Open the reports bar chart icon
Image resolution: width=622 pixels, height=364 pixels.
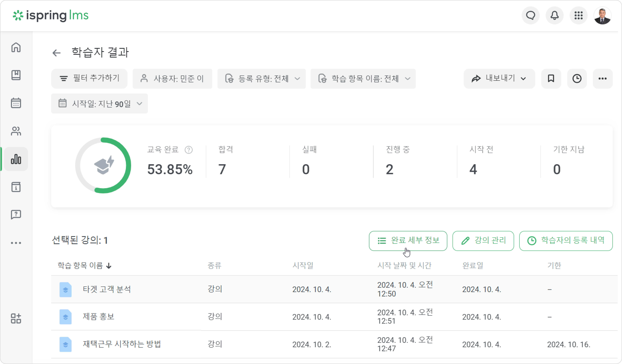[x=16, y=159]
